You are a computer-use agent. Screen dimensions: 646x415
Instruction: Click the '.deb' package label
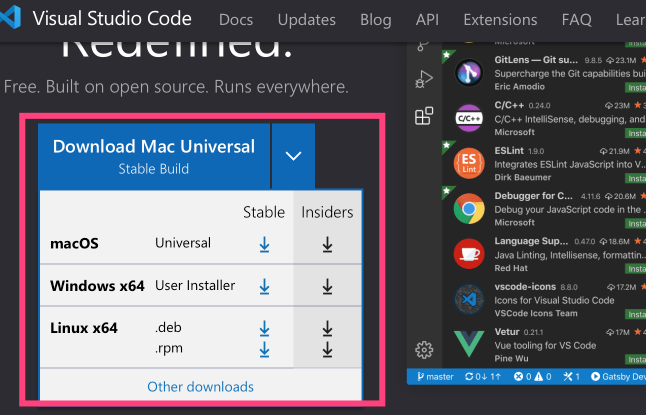(x=168, y=327)
